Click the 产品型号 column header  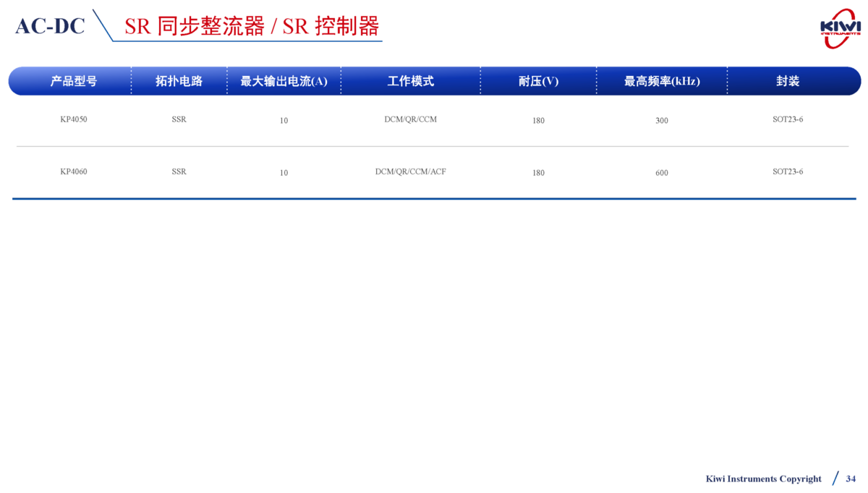73,81
